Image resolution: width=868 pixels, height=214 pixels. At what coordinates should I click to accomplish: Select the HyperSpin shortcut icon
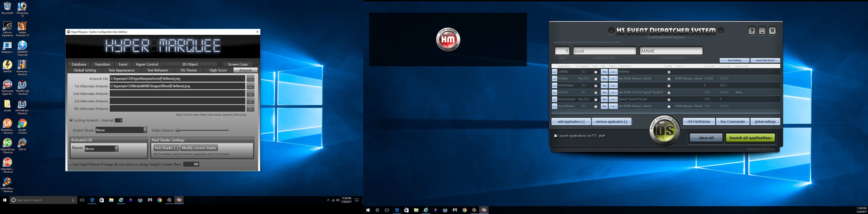point(7,165)
